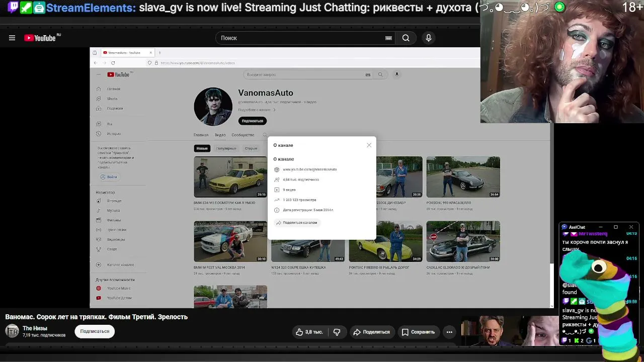Expand Подробнее о канале chevron link
This screenshot has height=362, width=644.
tap(257, 110)
